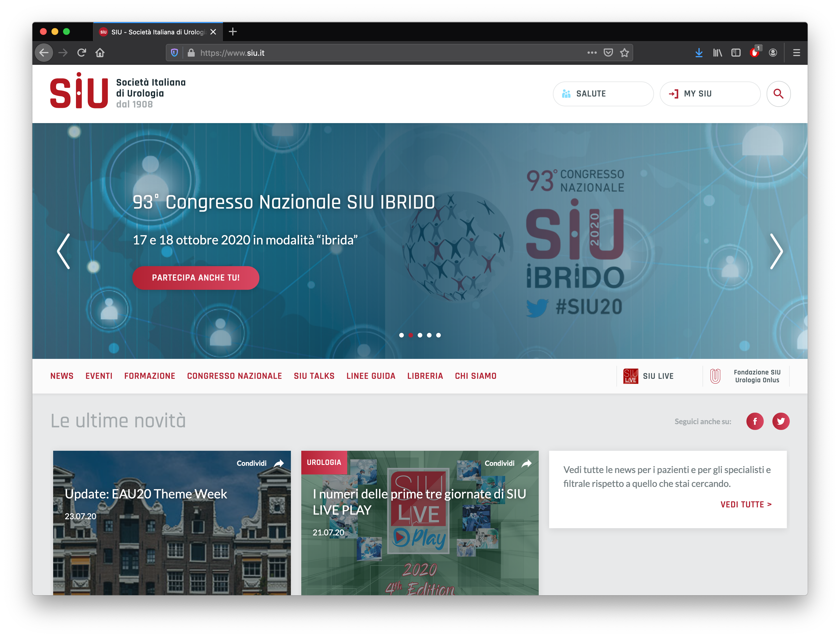Open the SIU LIVE link
840x638 pixels.
coord(648,376)
